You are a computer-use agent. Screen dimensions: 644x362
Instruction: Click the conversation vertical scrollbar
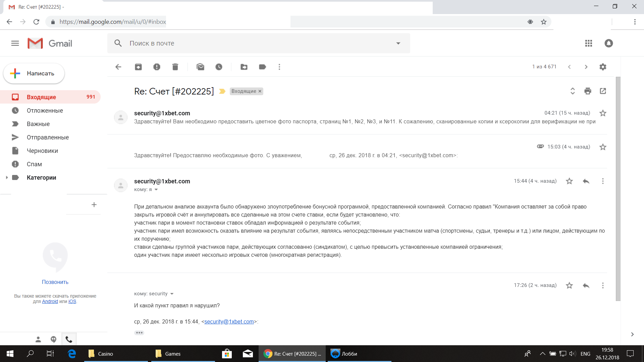tap(618, 189)
